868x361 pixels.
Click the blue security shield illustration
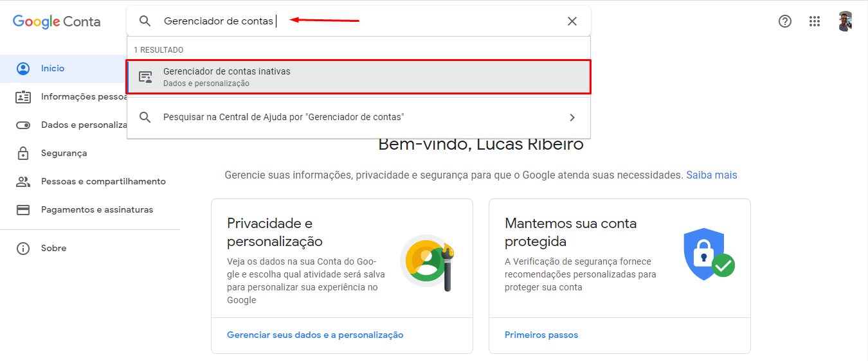click(703, 254)
